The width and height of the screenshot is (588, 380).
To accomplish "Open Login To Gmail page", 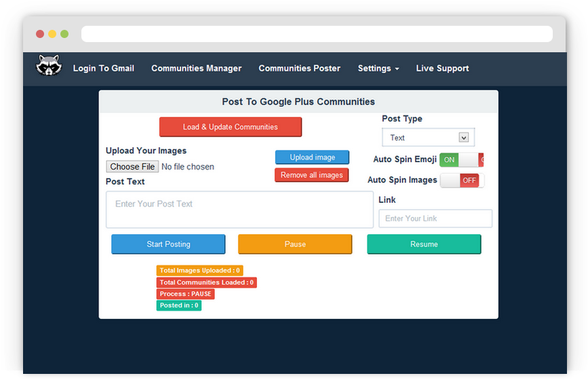I will pyautogui.click(x=104, y=69).
